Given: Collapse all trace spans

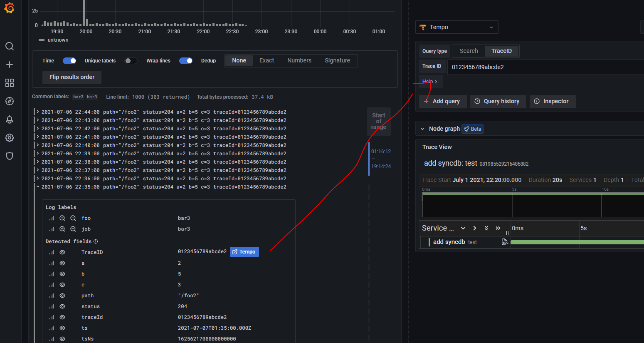Looking at the screenshot, I should click(498, 228).
